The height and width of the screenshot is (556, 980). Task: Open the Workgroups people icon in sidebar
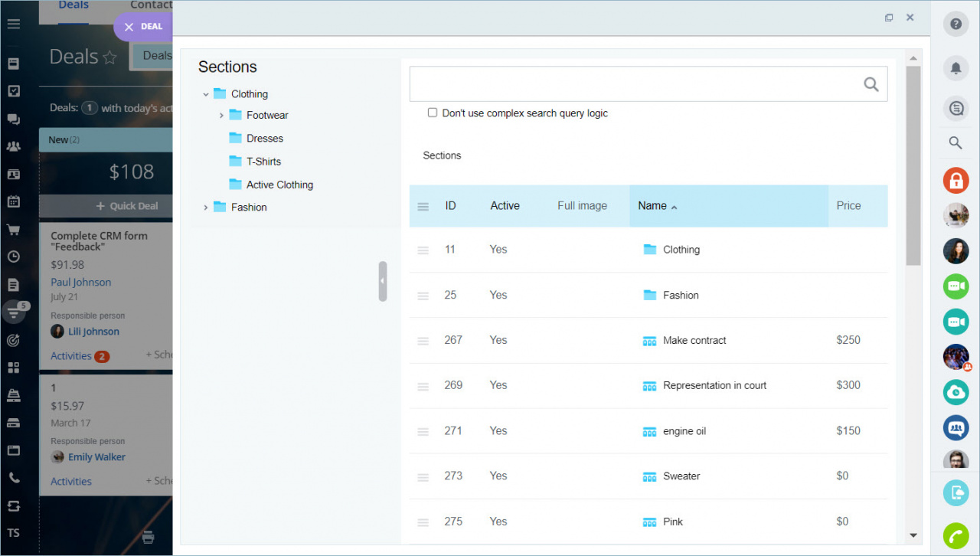[x=13, y=146]
